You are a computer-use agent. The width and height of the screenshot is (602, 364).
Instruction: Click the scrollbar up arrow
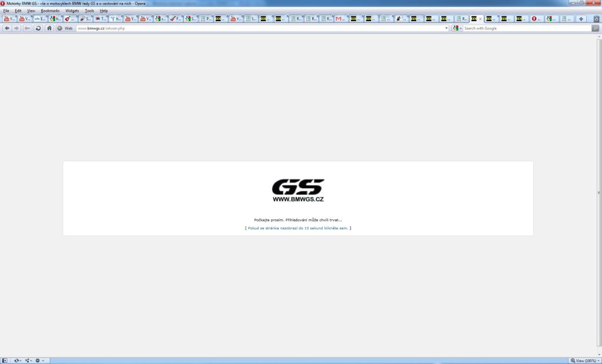point(599,37)
